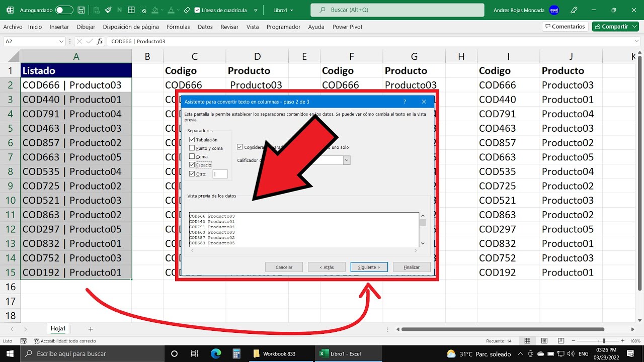Screen dimensions: 644x362
Task: Click Cancelar in the wizard dialog
Action: (x=284, y=267)
